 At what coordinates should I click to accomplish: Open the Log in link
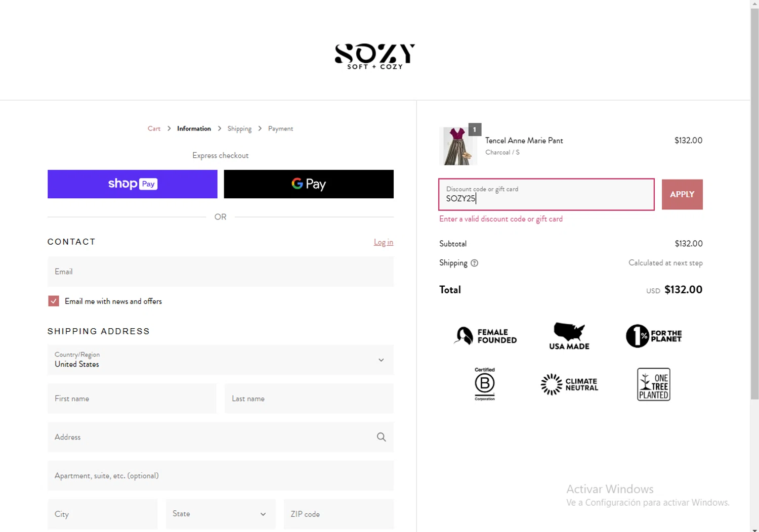pyautogui.click(x=384, y=242)
